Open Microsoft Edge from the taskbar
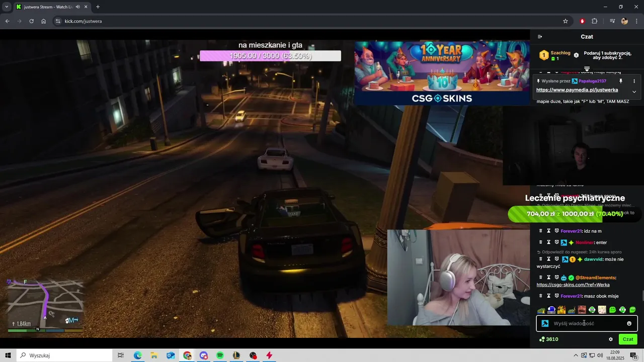 pyautogui.click(x=137, y=355)
